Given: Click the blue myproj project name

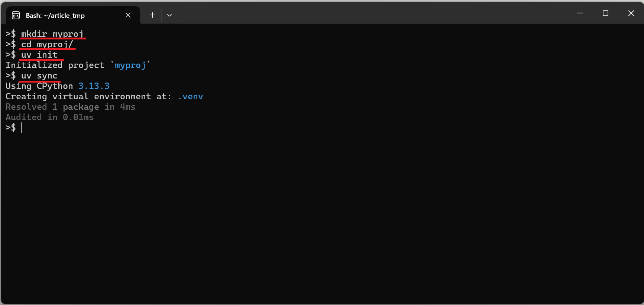Looking at the screenshot, I should pos(130,65).
